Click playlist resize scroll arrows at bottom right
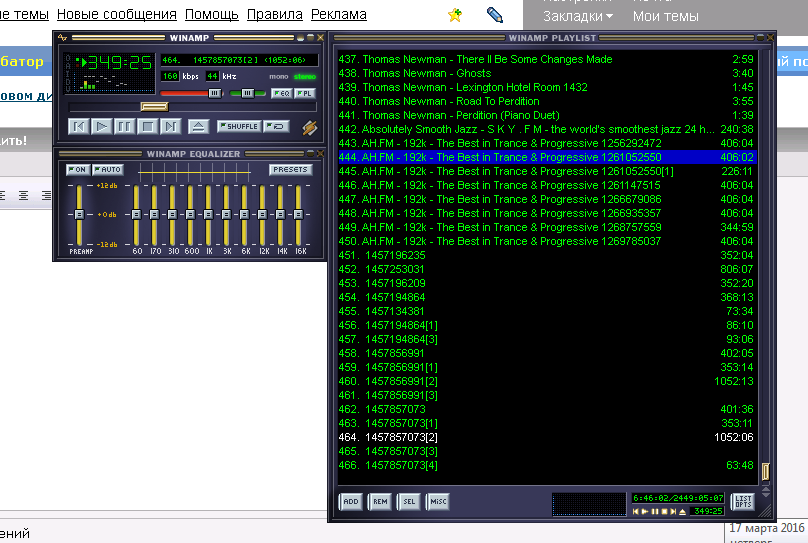This screenshot has width=808, height=543. 766,493
